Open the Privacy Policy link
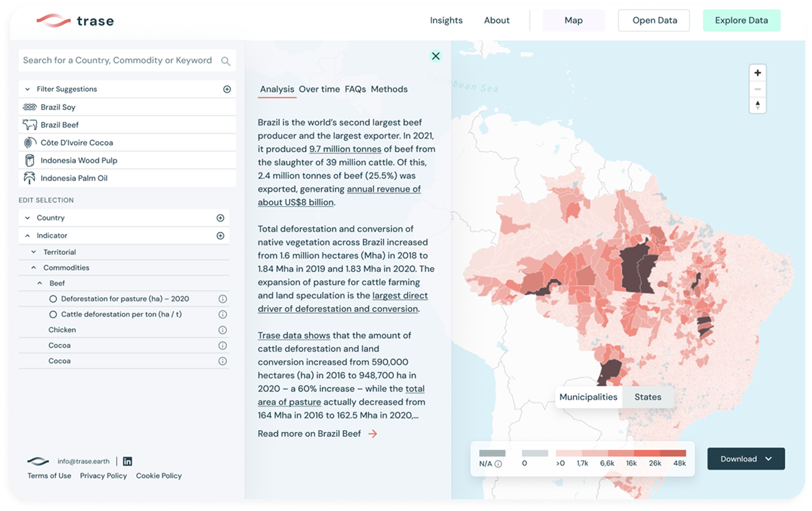 pyautogui.click(x=103, y=476)
